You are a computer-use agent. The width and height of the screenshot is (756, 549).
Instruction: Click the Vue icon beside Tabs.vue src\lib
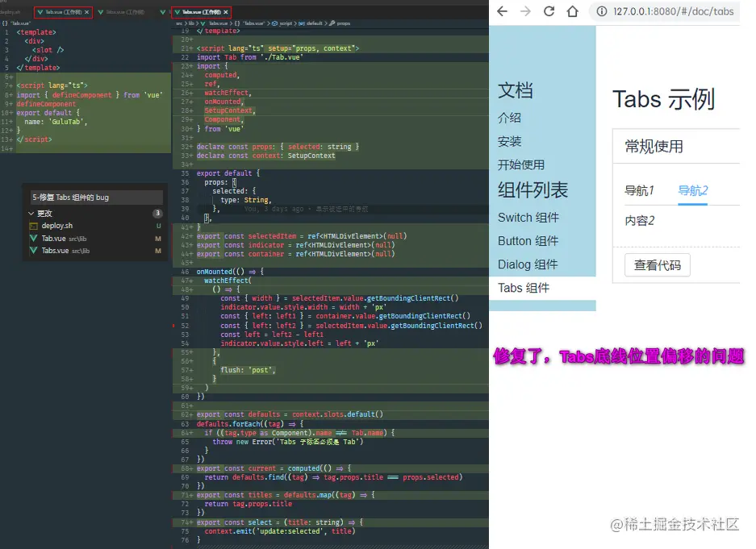pos(33,251)
